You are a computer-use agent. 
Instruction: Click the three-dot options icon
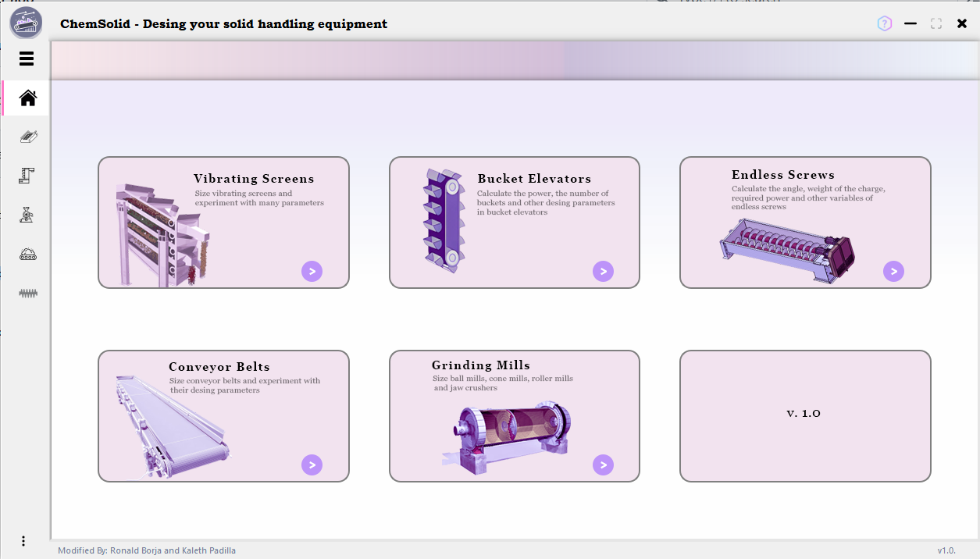[x=23, y=541]
